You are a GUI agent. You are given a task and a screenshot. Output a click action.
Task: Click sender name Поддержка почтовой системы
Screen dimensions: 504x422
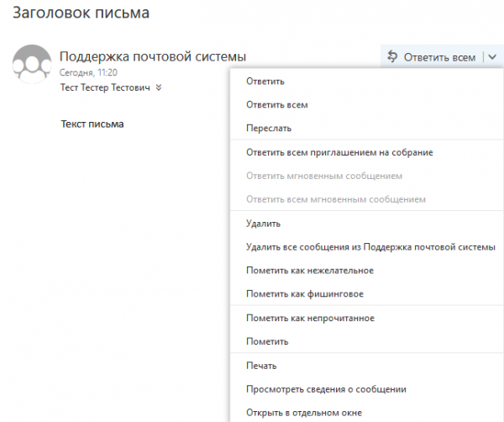coord(153,57)
